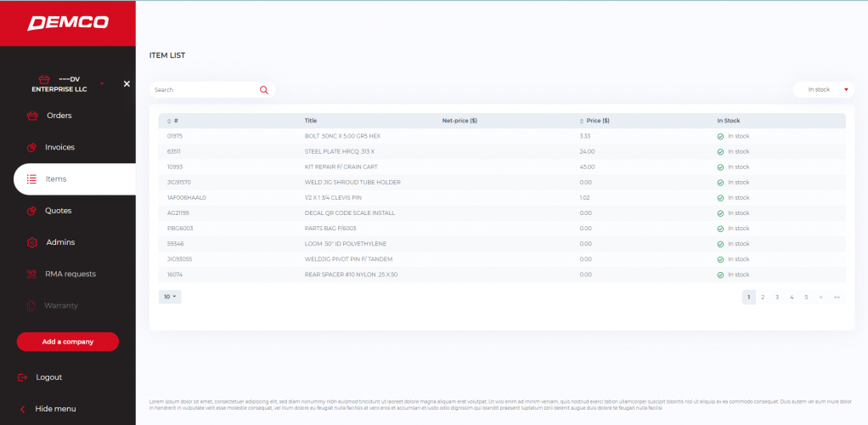
Task: Click the In Stock column header
Action: (729, 121)
